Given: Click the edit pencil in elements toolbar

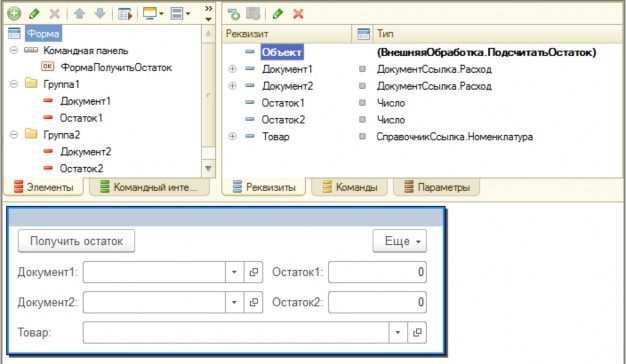Looking at the screenshot, I should pyautogui.click(x=34, y=14).
